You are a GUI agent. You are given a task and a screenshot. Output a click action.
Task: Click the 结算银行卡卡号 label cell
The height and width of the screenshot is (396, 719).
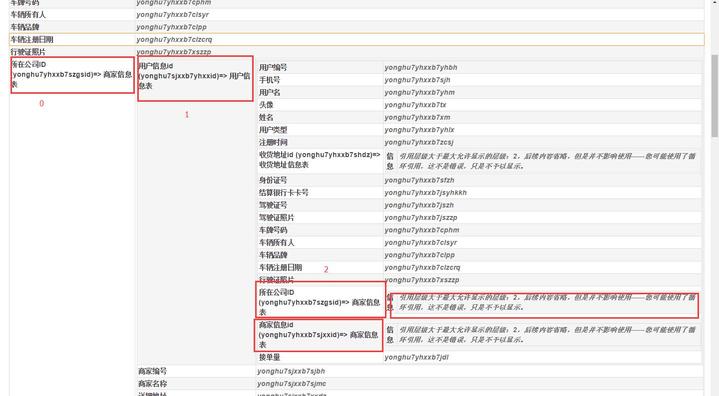[283, 192]
